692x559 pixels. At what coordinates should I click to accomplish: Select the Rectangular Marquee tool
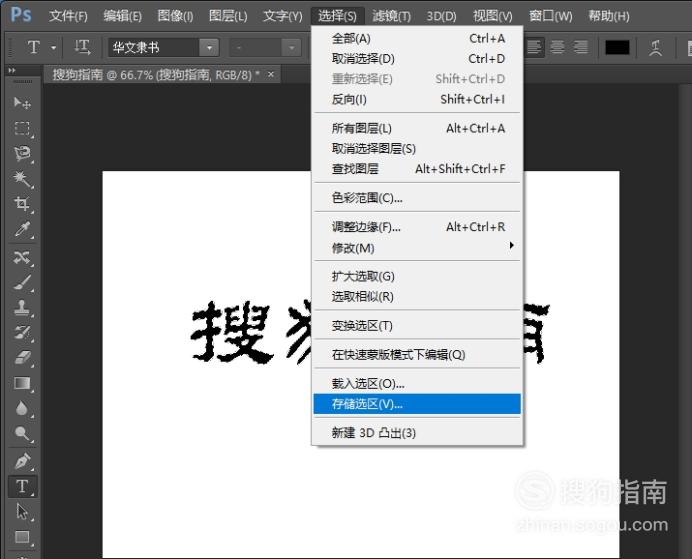point(22,129)
